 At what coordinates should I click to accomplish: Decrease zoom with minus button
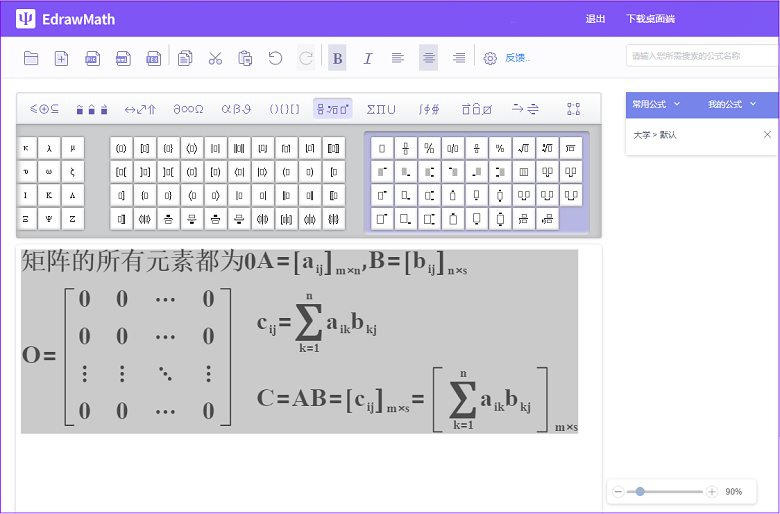tap(618, 492)
